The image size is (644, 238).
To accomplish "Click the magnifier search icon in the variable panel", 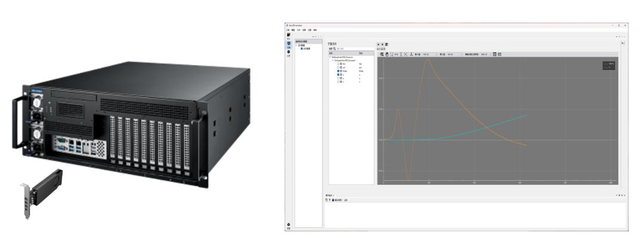I will (335, 48).
